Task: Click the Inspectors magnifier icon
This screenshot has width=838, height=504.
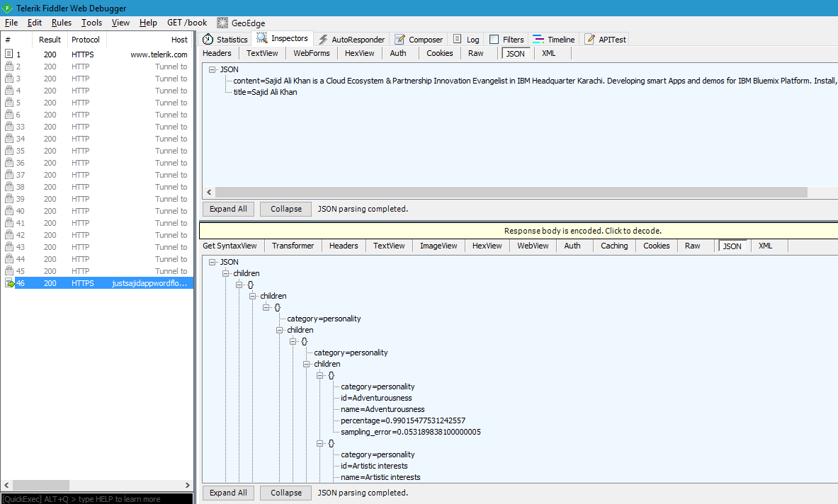Action: 262,38
